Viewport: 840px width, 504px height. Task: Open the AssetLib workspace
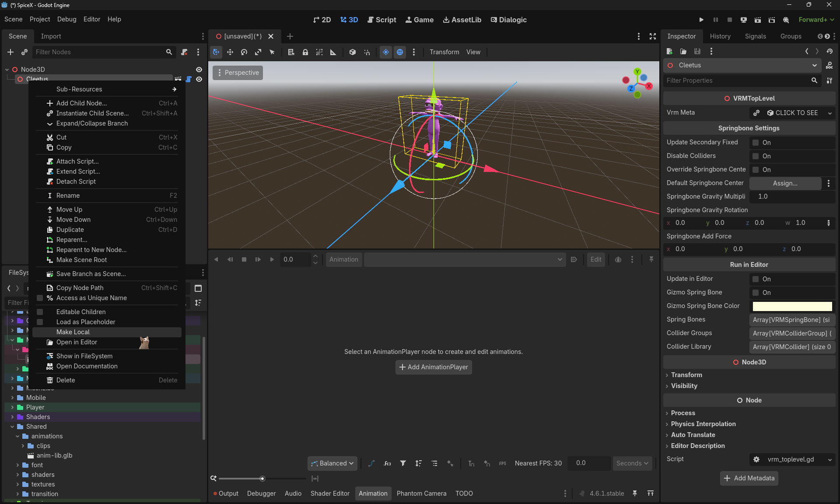(462, 20)
